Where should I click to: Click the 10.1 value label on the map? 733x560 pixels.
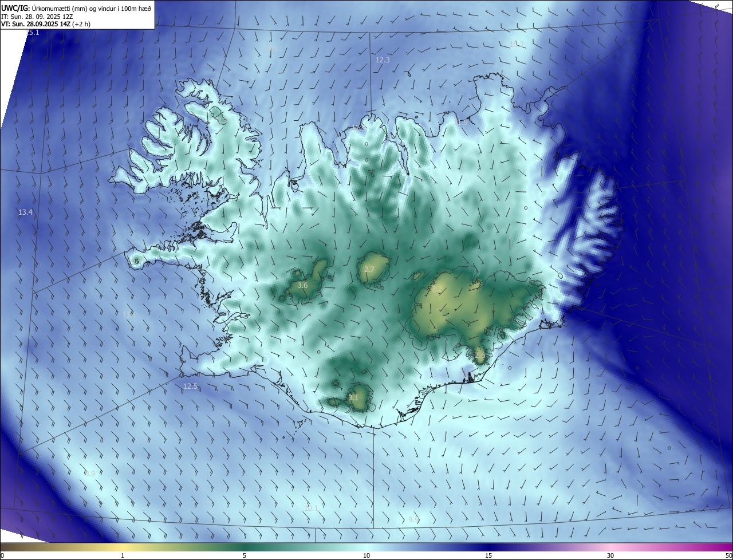point(311,508)
